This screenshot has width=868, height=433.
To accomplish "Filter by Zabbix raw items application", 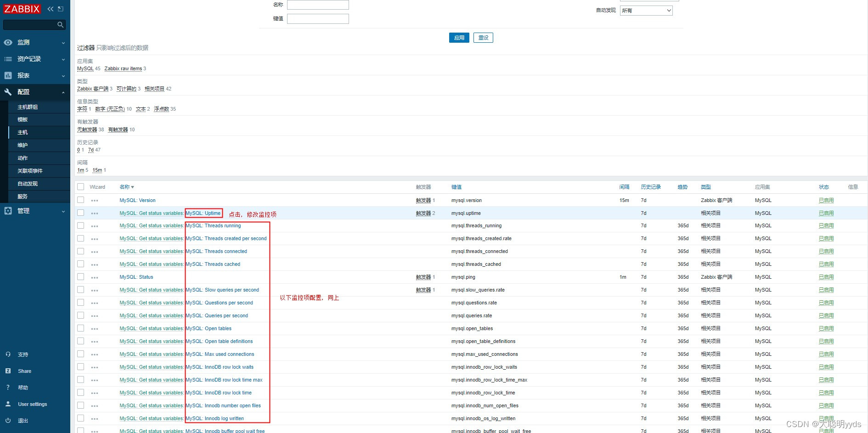I will click(x=123, y=68).
